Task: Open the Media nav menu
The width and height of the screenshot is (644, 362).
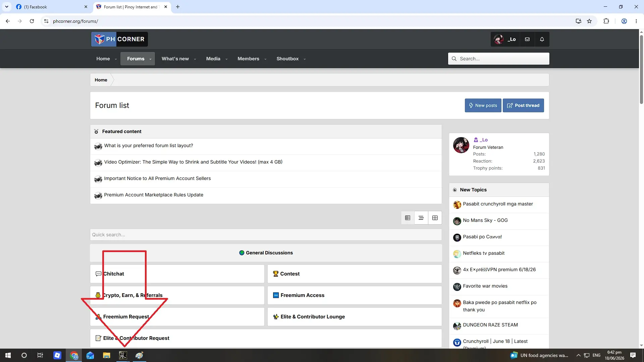Action: pos(213,59)
